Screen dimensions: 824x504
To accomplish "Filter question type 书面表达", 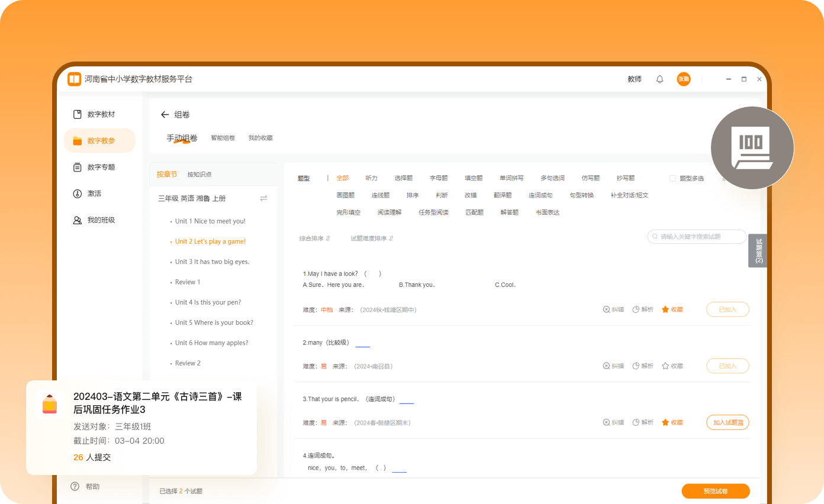I will 548,212.
